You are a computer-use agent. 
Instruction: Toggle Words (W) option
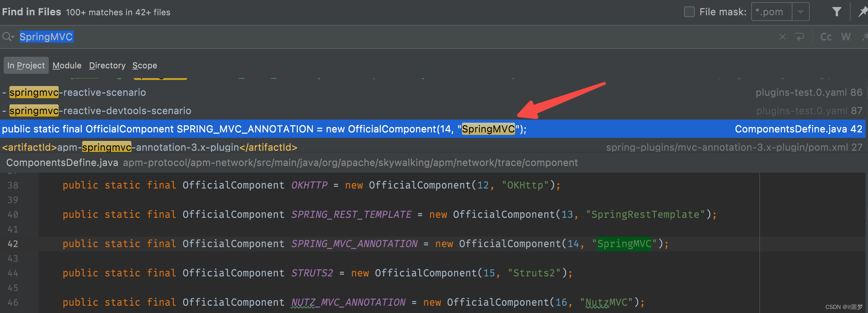point(846,37)
